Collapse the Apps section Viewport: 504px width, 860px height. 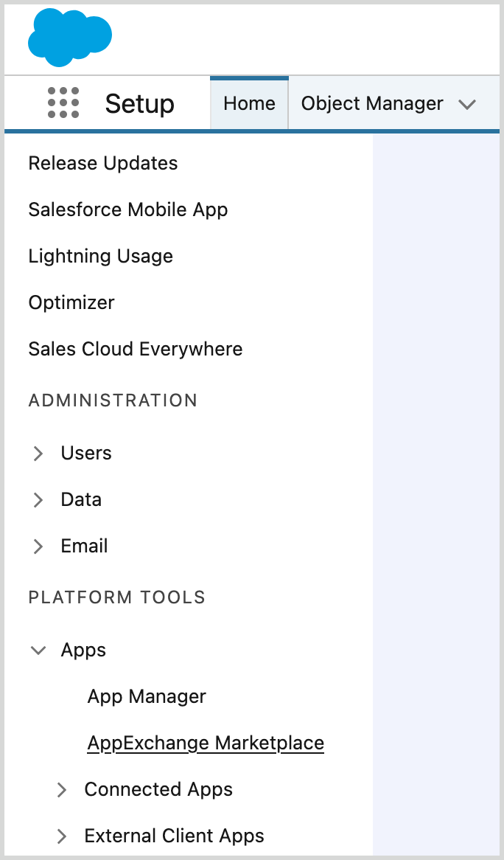(38, 651)
